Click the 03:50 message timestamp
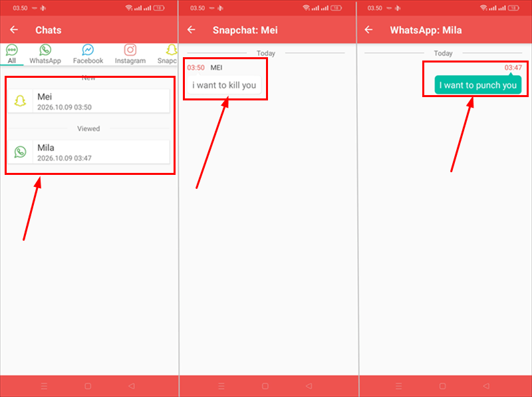The height and width of the screenshot is (397, 532). (x=196, y=68)
